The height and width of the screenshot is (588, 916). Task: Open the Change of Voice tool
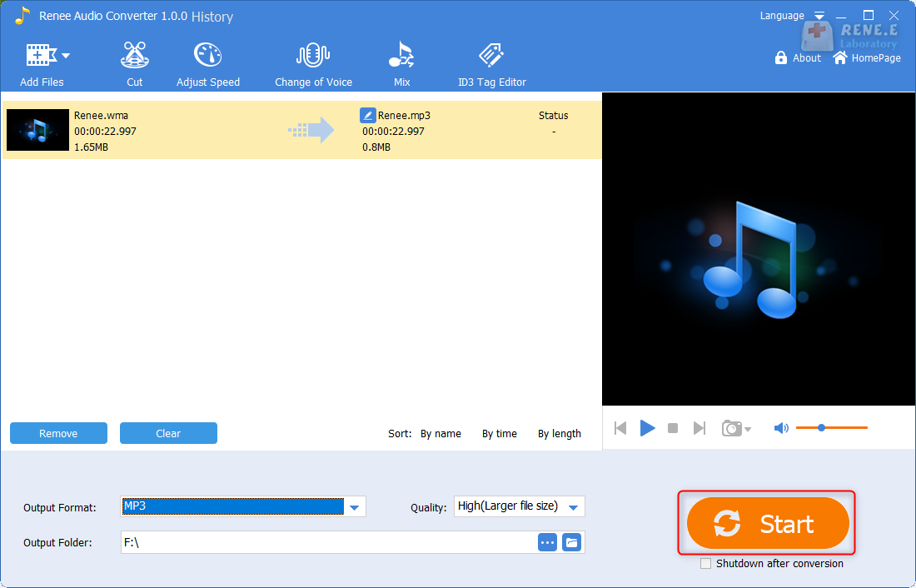[x=313, y=64]
